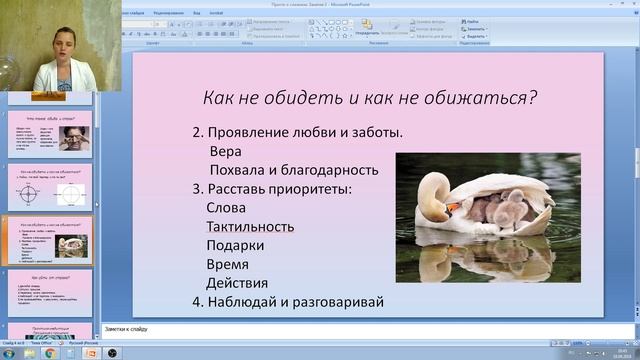Click Контур фигуры shape outline
The height and width of the screenshot is (360, 640).
pyautogui.click(x=427, y=29)
